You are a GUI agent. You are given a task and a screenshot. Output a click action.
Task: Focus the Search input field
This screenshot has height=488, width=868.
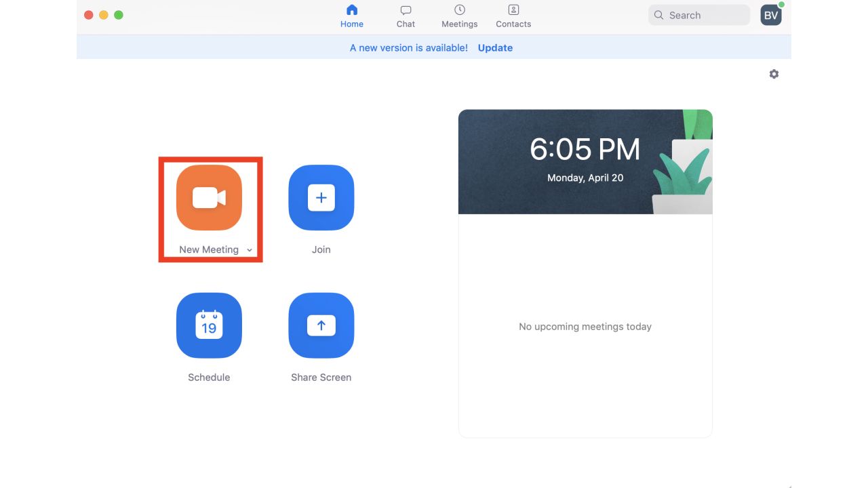(x=699, y=15)
